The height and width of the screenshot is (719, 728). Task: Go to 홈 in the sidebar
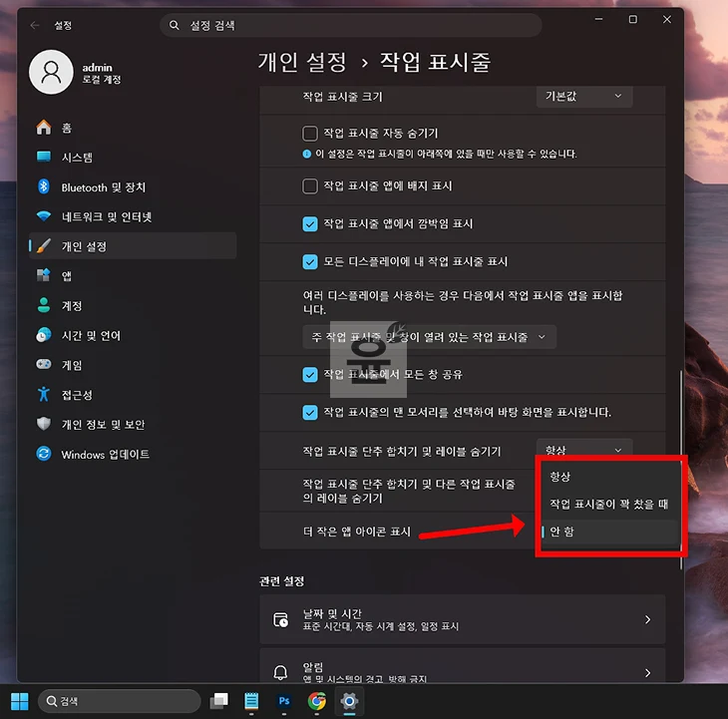pyautogui.click(x=133, y=128)
